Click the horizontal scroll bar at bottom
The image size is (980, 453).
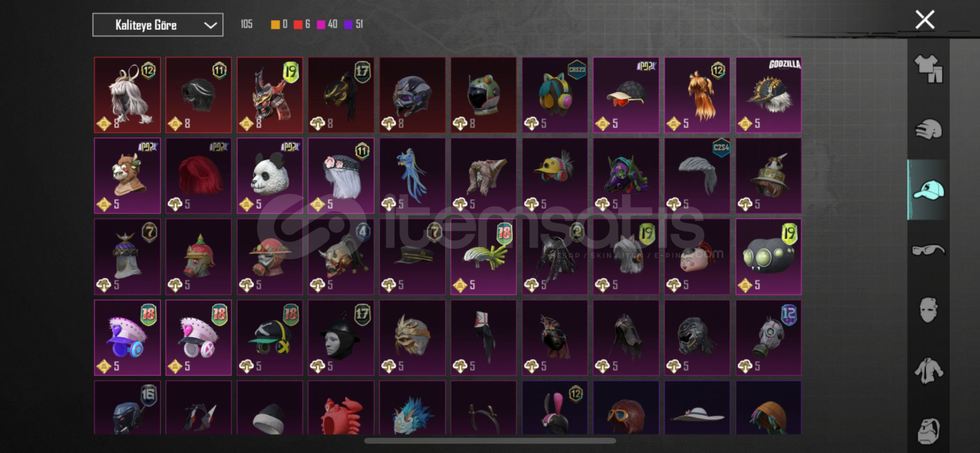coord(490,441)
